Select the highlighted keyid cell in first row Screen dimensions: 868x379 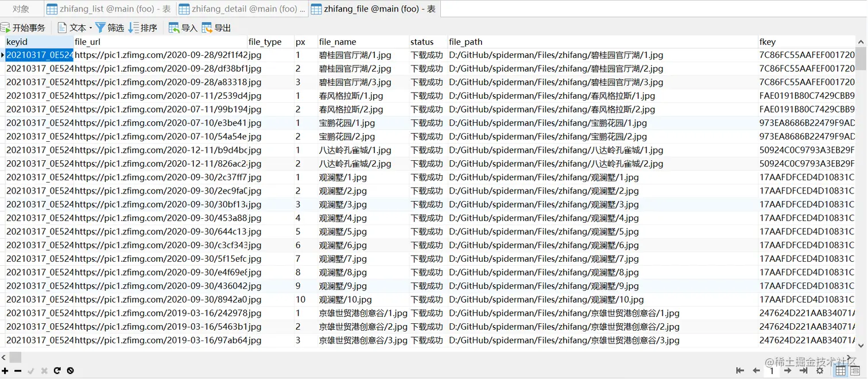click(x=39, y=55)
